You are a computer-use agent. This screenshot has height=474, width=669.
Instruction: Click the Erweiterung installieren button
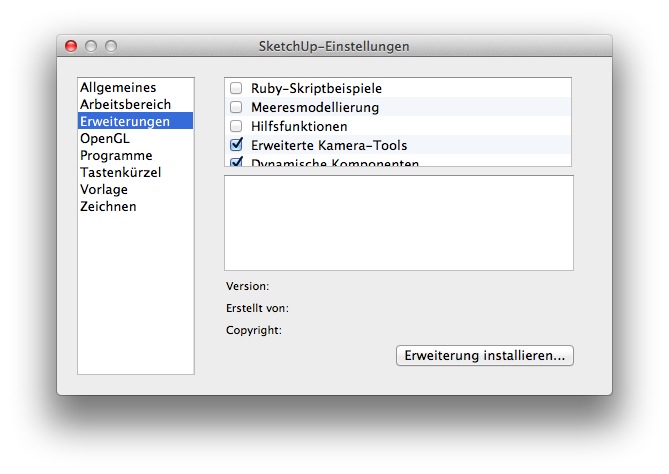point(485,356)
